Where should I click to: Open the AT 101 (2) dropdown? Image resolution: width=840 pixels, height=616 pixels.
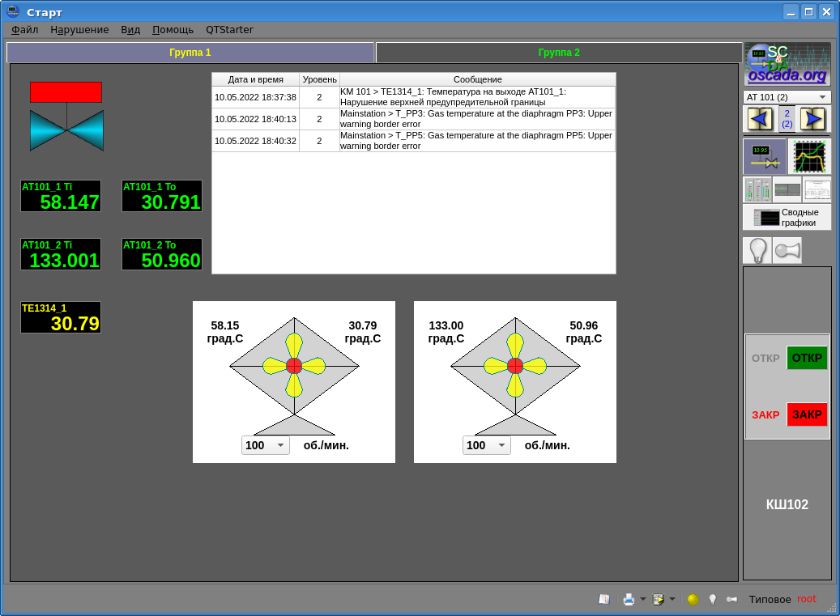[x=787, y=97]
